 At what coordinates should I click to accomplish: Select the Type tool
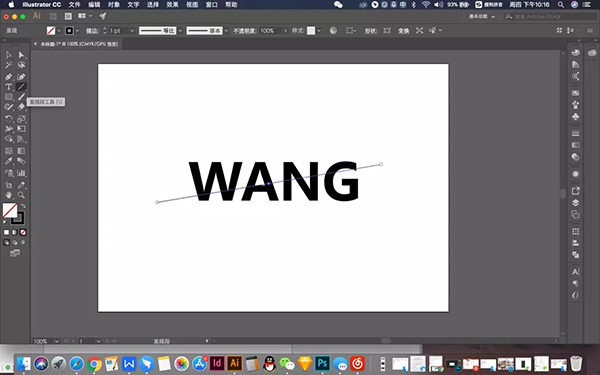pyautogui.click(x=8, y=87)
